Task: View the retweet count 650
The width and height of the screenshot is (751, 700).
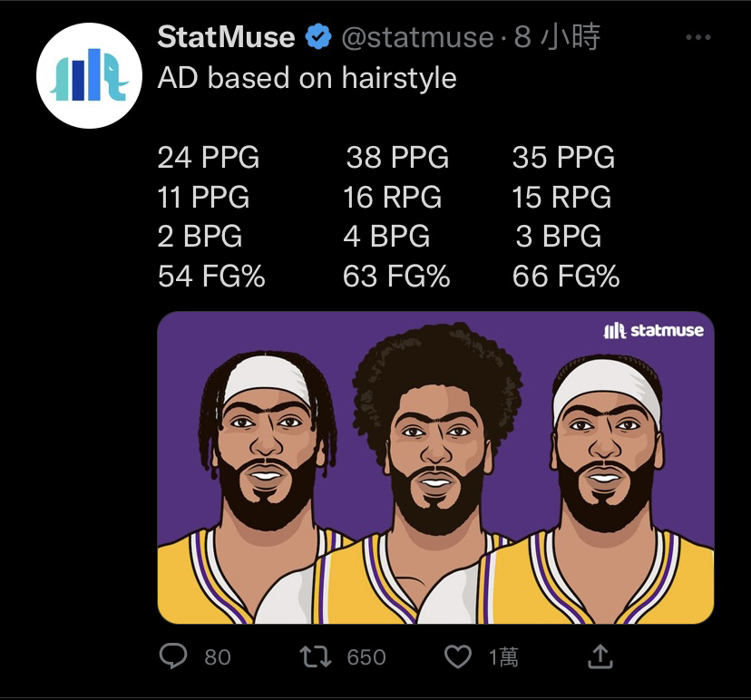Action: pyautogui.click(x=366, y=656)
